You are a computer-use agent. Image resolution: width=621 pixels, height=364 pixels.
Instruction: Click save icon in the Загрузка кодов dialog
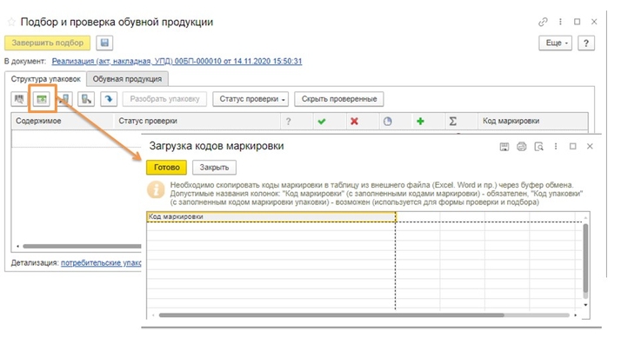(504, 147)
